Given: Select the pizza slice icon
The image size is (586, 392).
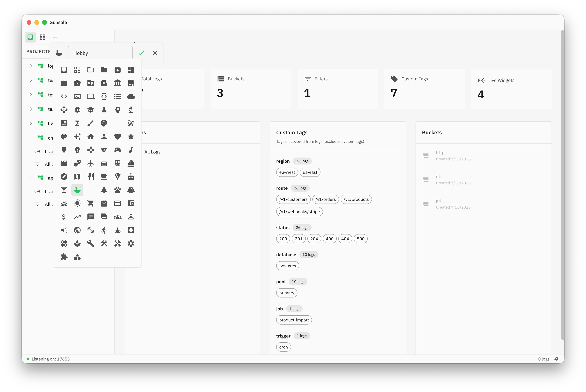Looking at the screenshot, I should coord(117,177).
